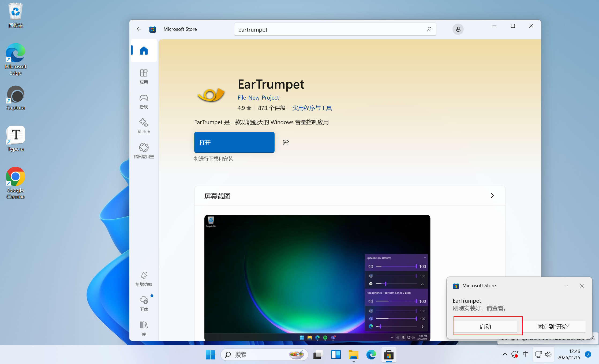Click the share icon beside Open button
The image size is (599, 364).
click(286, 142)
